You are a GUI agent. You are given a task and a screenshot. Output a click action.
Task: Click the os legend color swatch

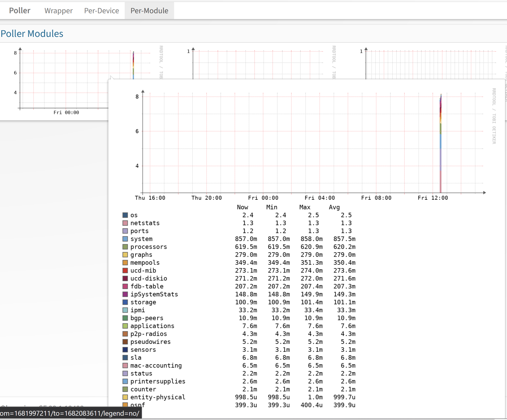pyautogui.click(x=125, y=215)
